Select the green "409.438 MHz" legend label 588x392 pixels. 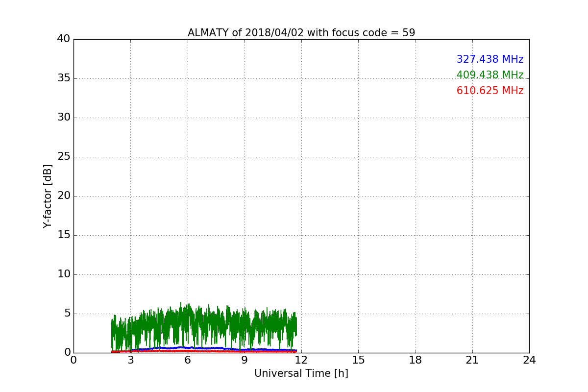pos(490,75)
